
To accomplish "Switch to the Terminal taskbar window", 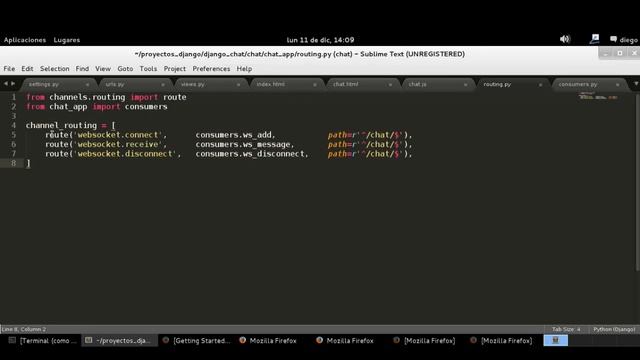I will point(43,340).
